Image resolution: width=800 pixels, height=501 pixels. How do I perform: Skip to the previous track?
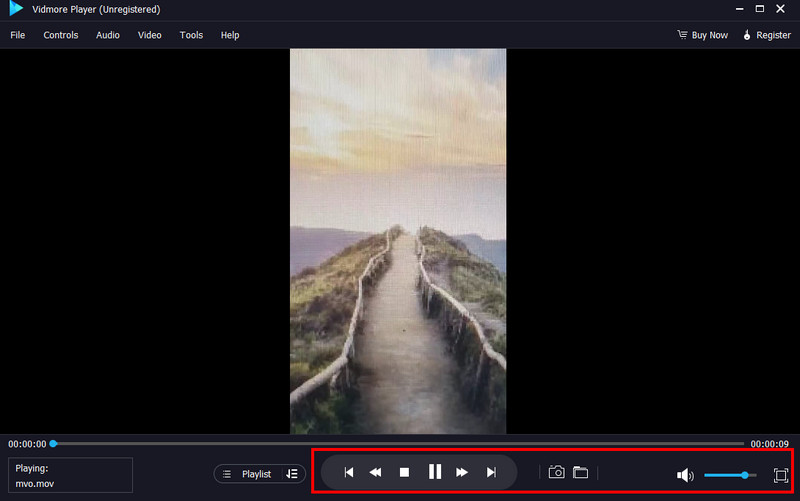(x=349, y=472)
